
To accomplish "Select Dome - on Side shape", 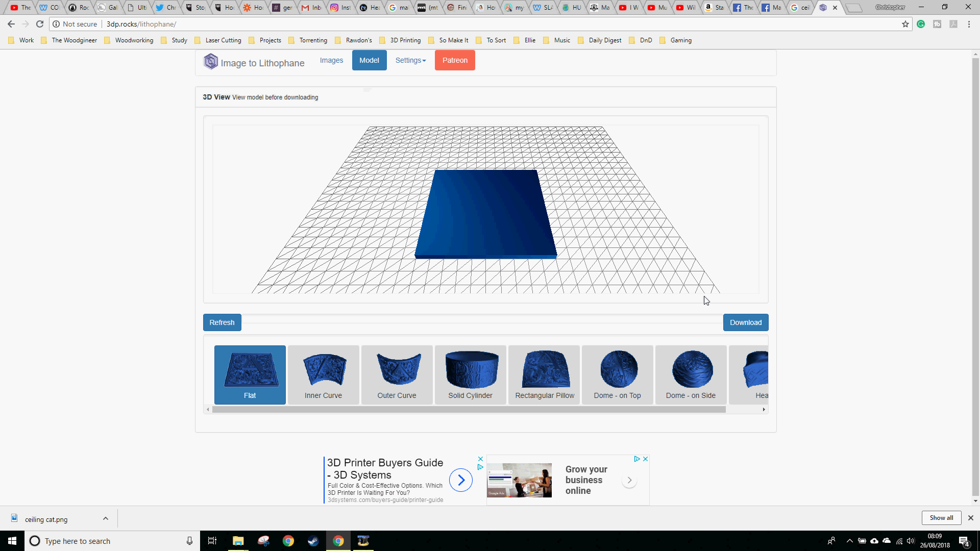I will (691, 375).
